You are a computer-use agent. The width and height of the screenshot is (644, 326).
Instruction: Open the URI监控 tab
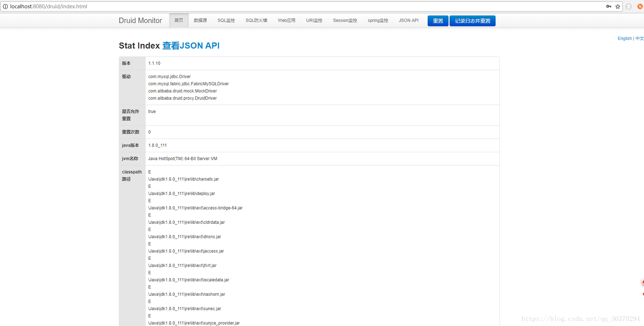click(x=314, y=21)
